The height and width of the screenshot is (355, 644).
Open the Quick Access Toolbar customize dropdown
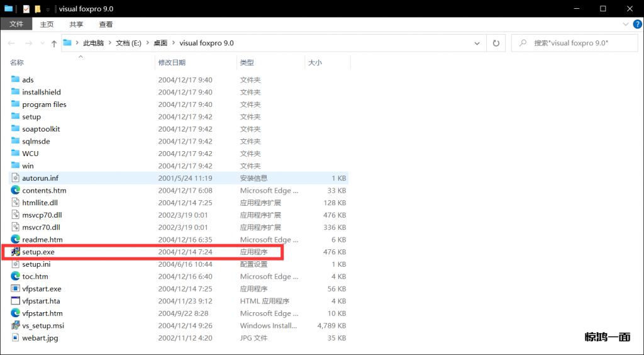click(x=48, y=9)
